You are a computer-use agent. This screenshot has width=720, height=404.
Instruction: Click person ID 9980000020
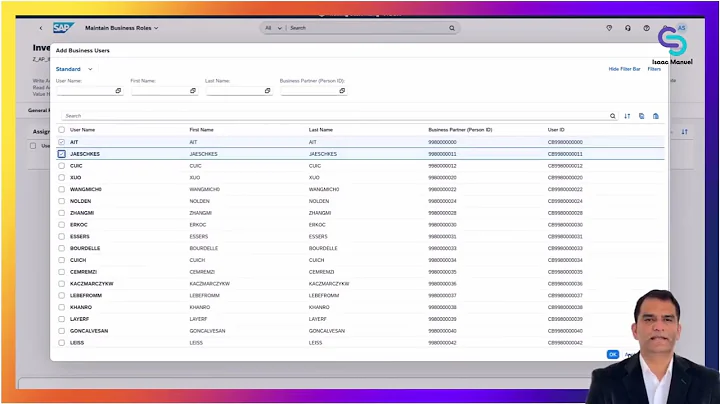(x=442, y=178)
